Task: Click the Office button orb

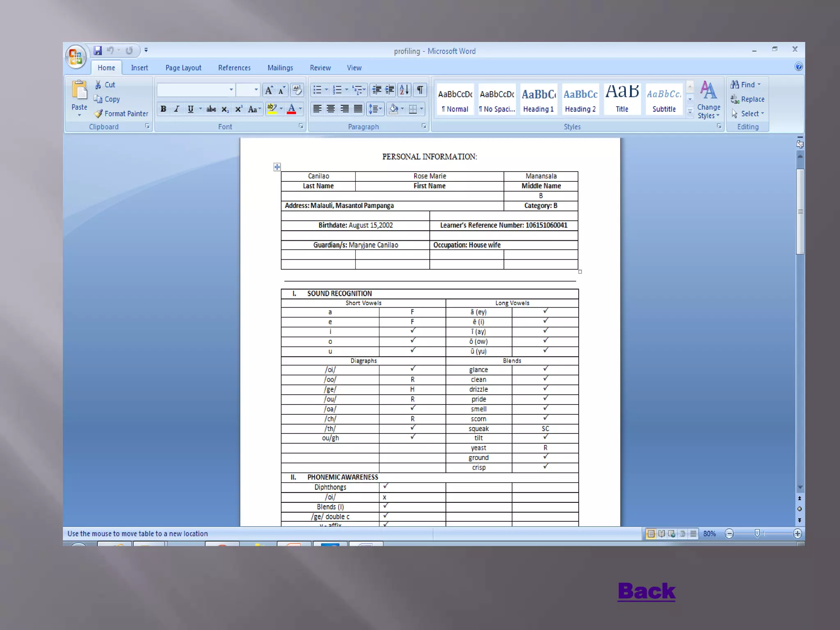Action: pyautogui.click(x=76, y=57)
